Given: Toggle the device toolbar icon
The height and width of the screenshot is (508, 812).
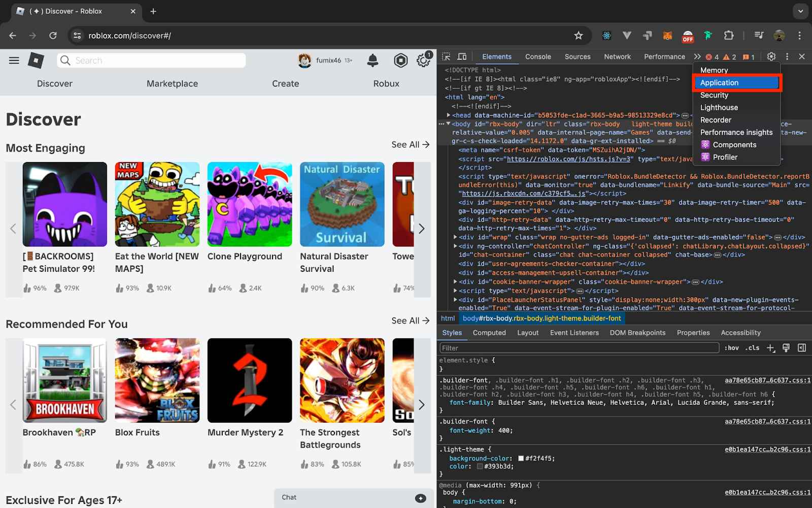Looking at the screenshot, I should 462,57.
